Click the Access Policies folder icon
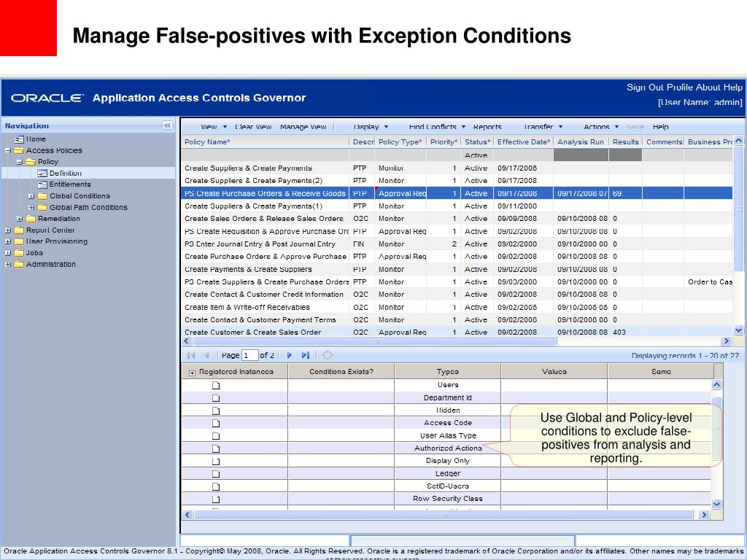The height and width of the screenshot is (560, 747). pyautogui.click(x=19, y=150)
